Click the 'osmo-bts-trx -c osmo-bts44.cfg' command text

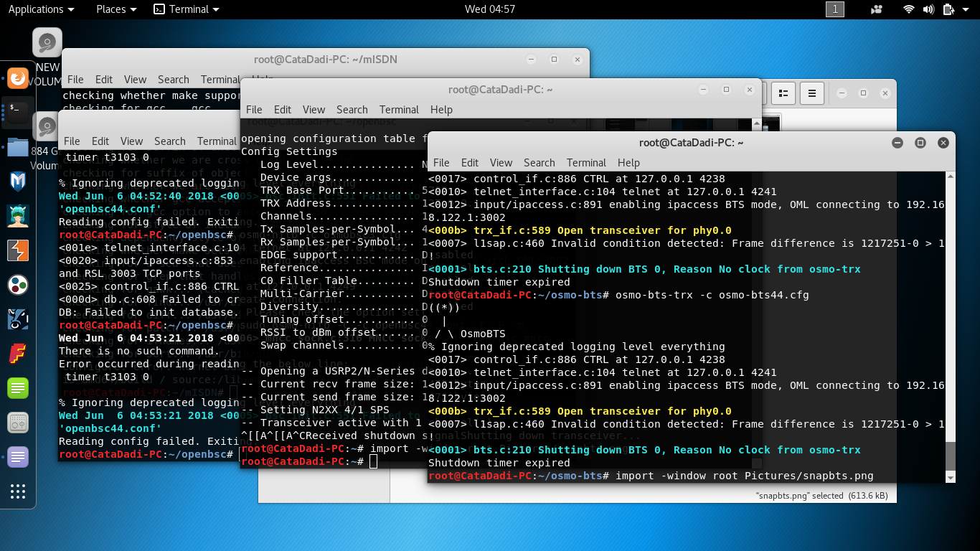pyautogui.click(x=713, y=295)
